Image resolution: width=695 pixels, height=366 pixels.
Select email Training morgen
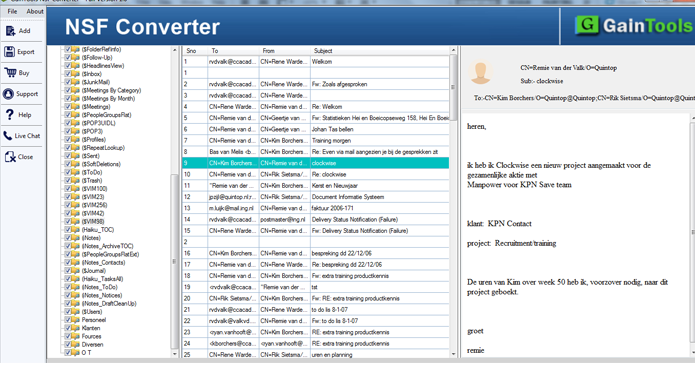pos(316,140)
